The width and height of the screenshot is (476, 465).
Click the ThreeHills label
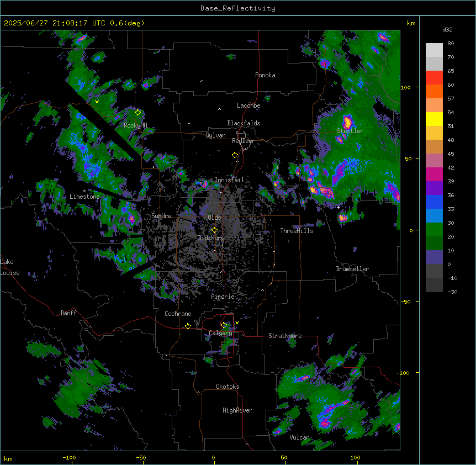click(297, 231)
